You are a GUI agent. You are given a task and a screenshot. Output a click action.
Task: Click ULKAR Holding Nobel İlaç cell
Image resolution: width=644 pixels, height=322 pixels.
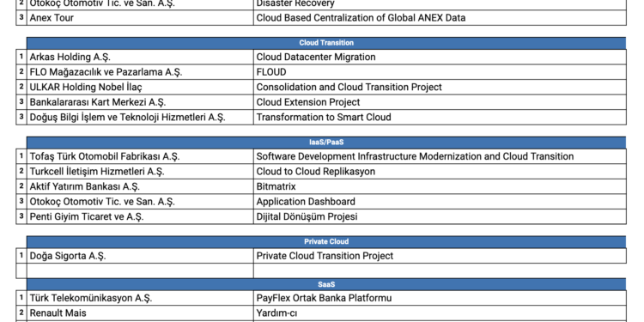[140, 87]
